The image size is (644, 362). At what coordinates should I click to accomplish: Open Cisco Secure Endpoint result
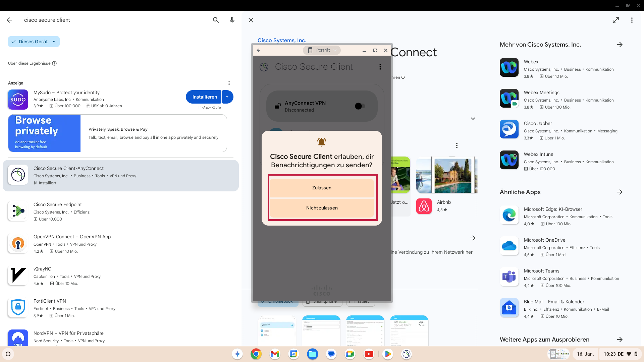click(x=121, y=212)
